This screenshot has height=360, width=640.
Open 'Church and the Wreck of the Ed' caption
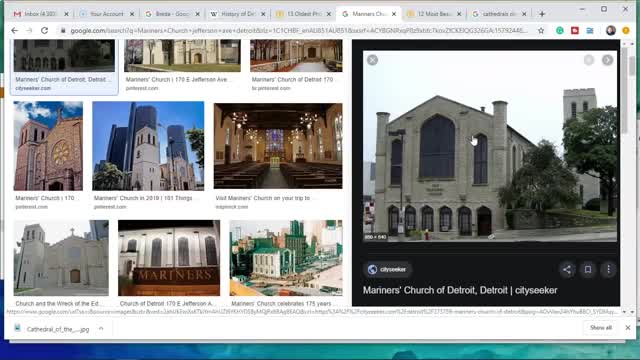[59, 304]
